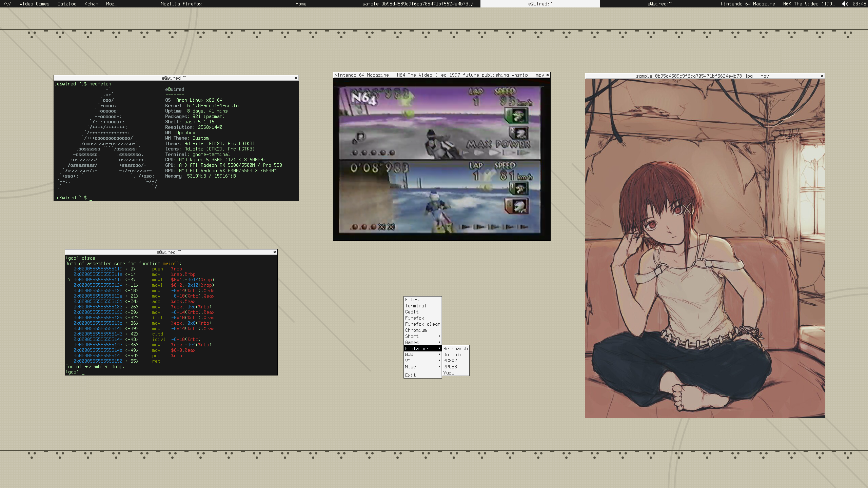Close the sample jpg mpv window

(822, 76)
